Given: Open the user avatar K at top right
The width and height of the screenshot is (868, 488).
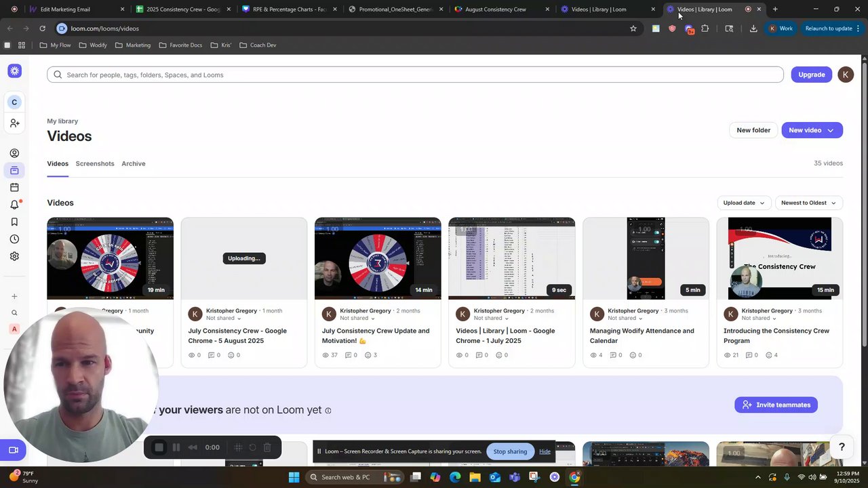Looking at the screenshot, I should [846, 75].
